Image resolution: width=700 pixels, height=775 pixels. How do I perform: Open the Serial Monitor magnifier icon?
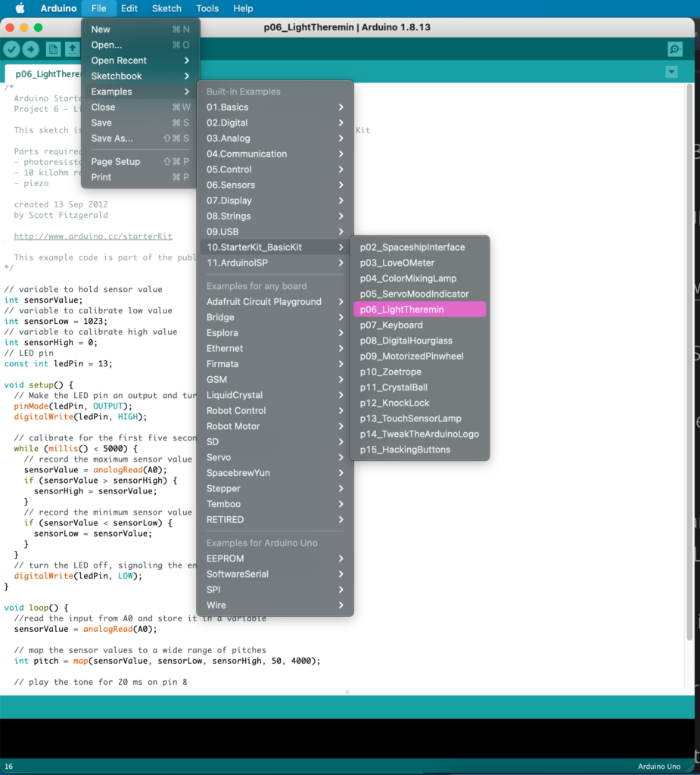pyautogui.click(x=675, y=49)
